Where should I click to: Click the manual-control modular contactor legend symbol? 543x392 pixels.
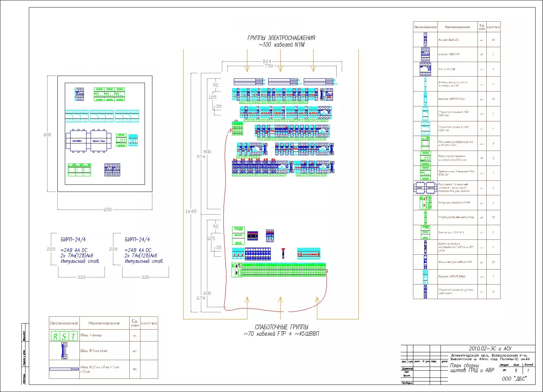click(425, 292)
